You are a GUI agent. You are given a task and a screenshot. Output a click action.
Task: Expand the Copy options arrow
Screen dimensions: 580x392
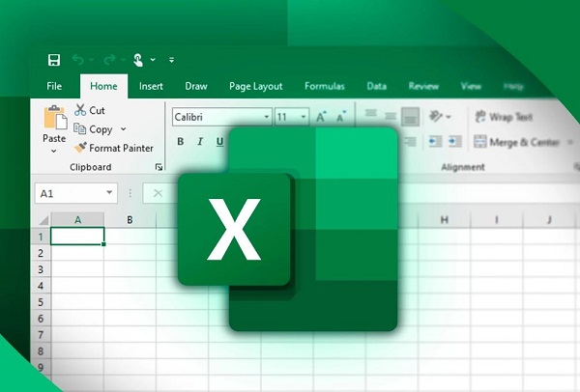point(123,129)
